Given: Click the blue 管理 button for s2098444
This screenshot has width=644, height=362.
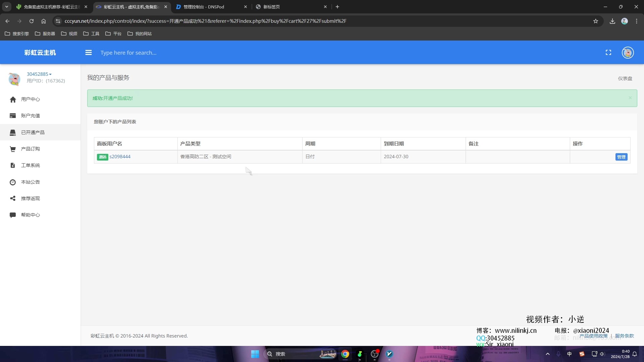Looking at the screenshot, I should (x=621, y=157).
